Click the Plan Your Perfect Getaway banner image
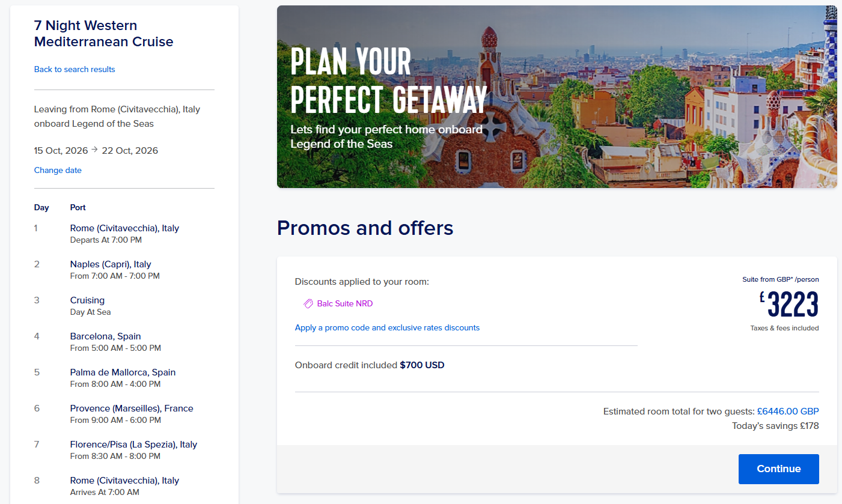The image size is (842, 504). 557,97
